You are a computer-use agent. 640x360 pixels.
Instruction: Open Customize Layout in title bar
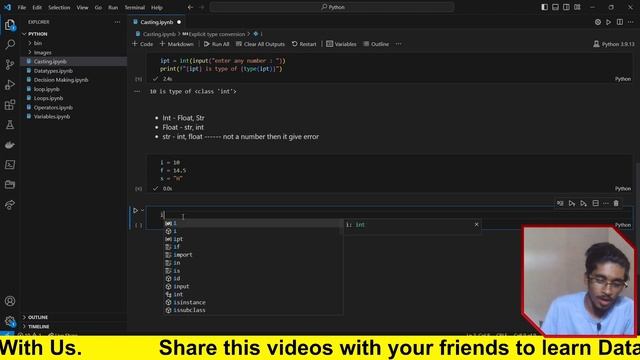(577, 7)
